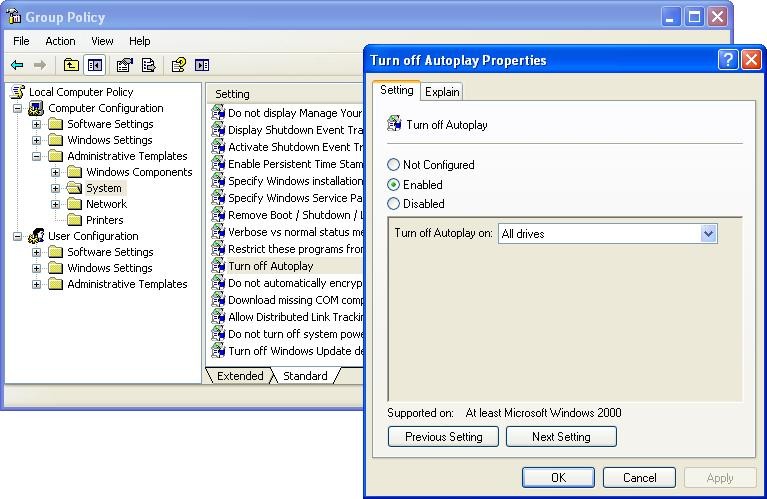This screenshot has width=767, height=499.
Task: Click the Back arrow toolbar icon
Action: tap(17, 65)
